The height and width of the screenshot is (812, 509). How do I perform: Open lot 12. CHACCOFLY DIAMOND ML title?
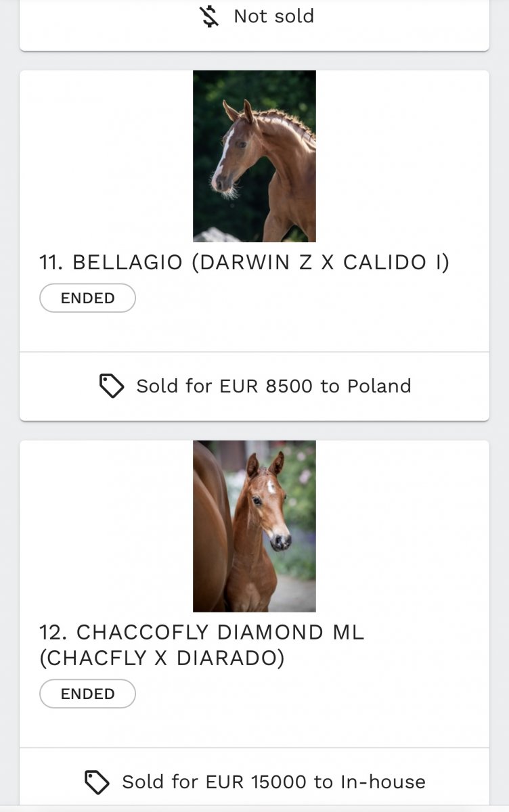202,633
